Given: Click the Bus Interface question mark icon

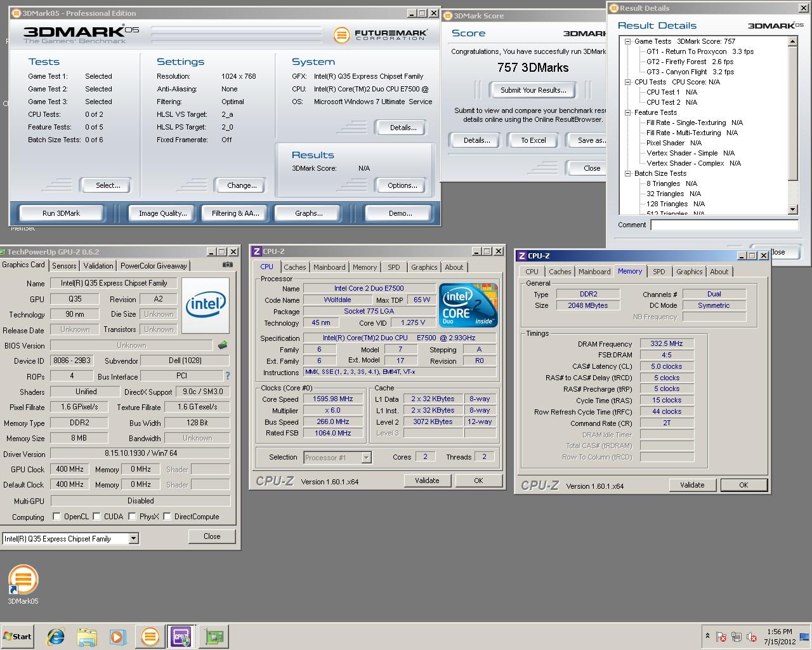Looking at the screenshot, I should pos(228,376).
